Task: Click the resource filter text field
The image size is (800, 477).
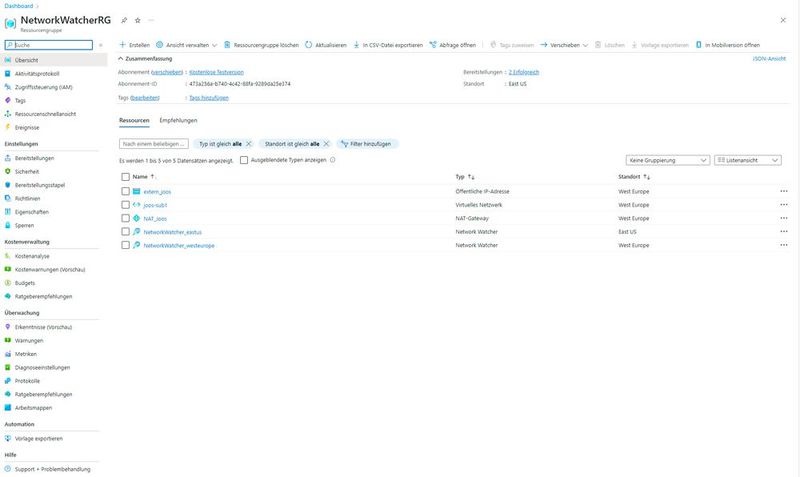Action: coord(153,144)
